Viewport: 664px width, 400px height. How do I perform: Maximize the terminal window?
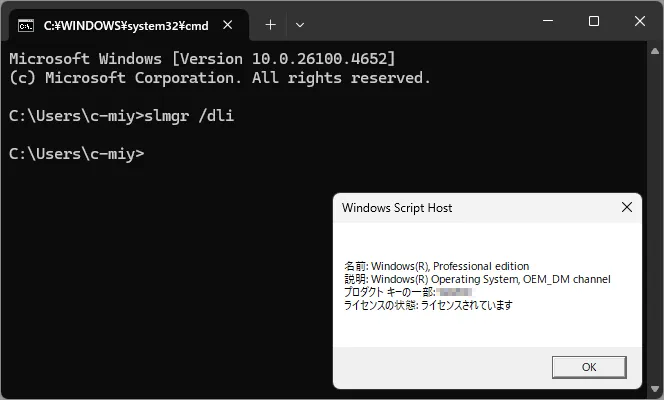(594, 21)
